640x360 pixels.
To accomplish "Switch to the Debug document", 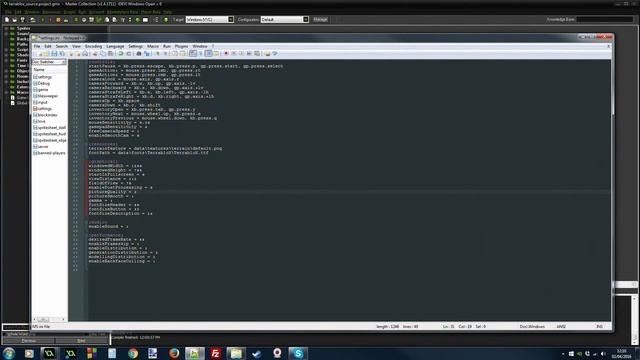I will 44,83.
